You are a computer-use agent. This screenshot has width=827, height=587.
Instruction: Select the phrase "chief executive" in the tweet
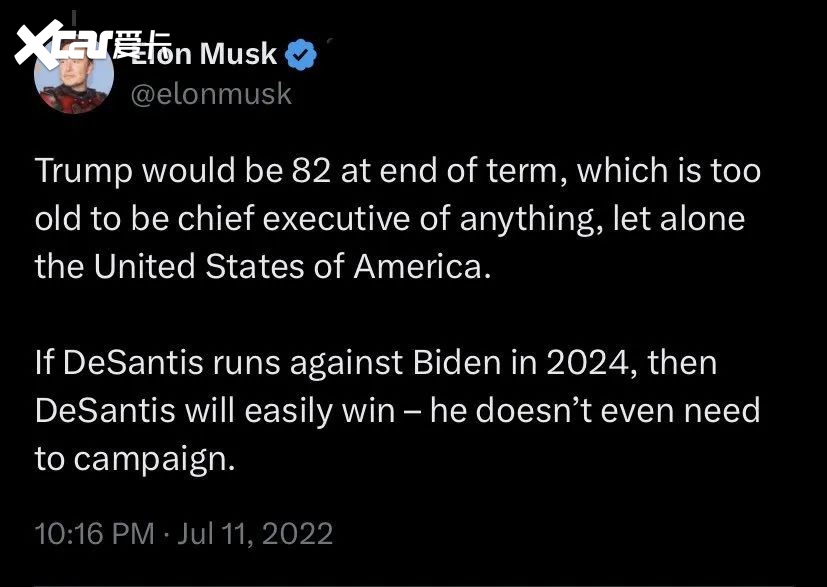293,219
